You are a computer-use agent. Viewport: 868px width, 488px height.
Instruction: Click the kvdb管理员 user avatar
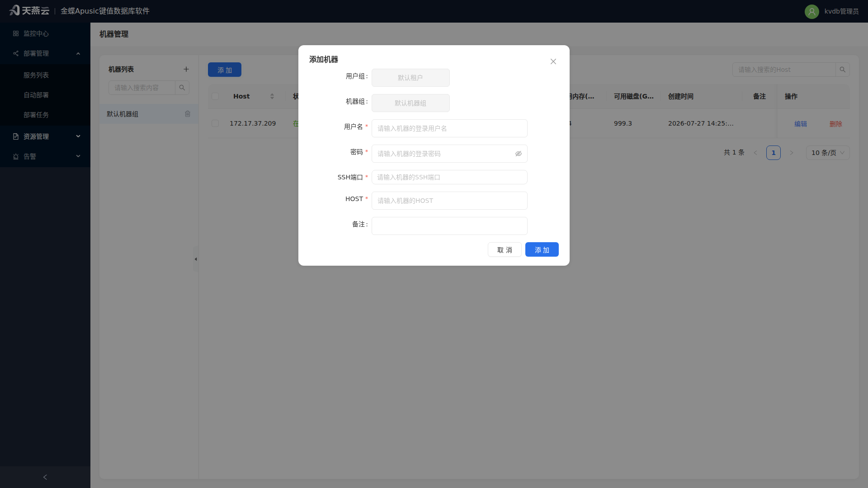(811, 11)
